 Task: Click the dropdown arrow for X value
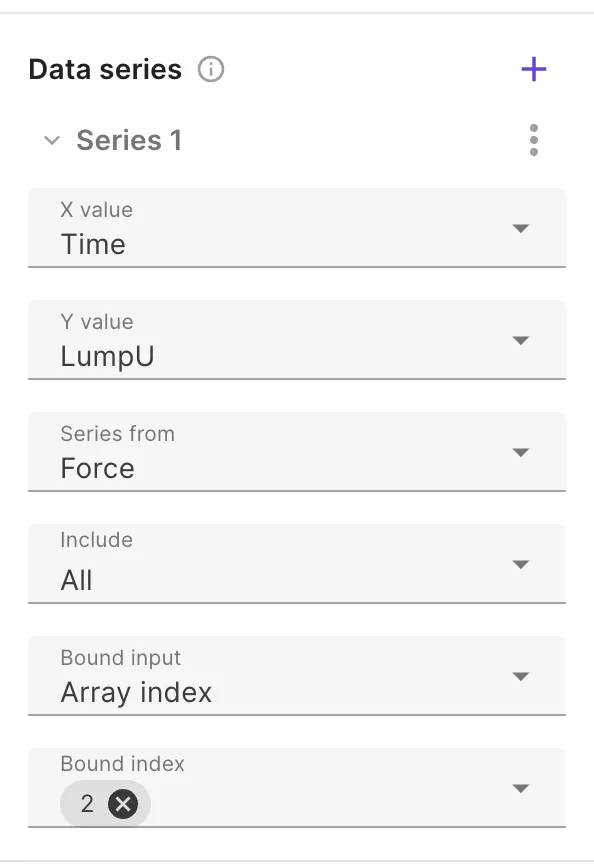[521, 228]
